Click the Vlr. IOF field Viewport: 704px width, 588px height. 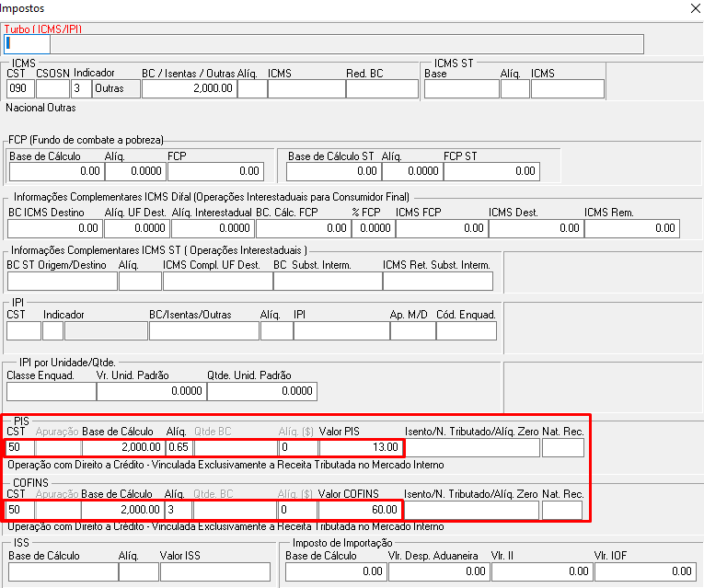click(646, 572)
